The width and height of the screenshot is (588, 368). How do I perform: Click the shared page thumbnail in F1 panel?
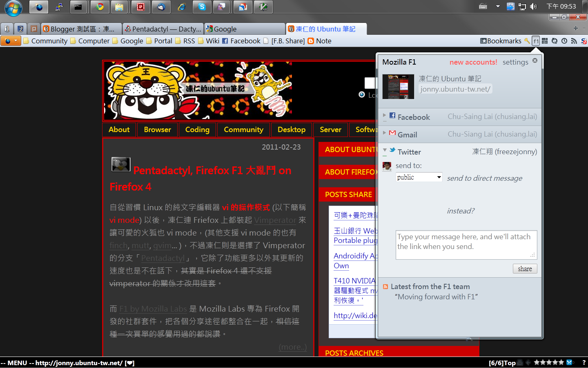(x=398, y=87)
